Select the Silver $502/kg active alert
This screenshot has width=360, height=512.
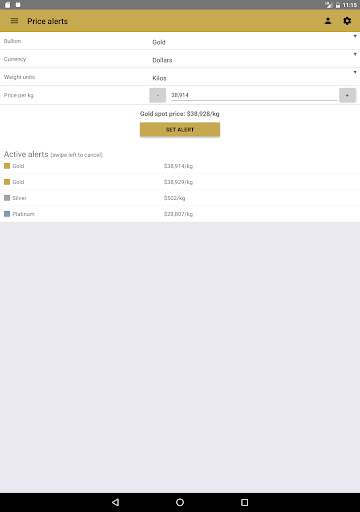click(180, 198)
